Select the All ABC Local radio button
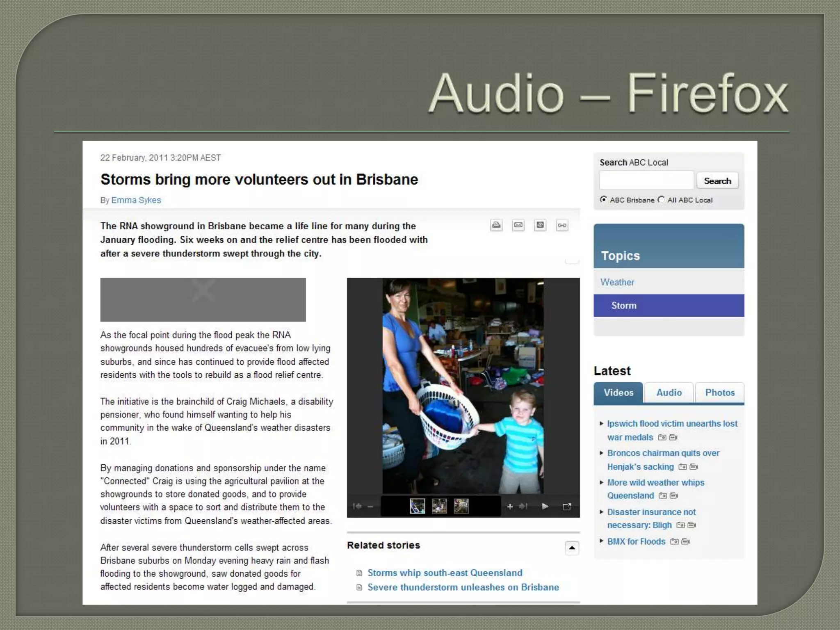The height and width of the screenshot is (630, 840). [x=661, y=199]
